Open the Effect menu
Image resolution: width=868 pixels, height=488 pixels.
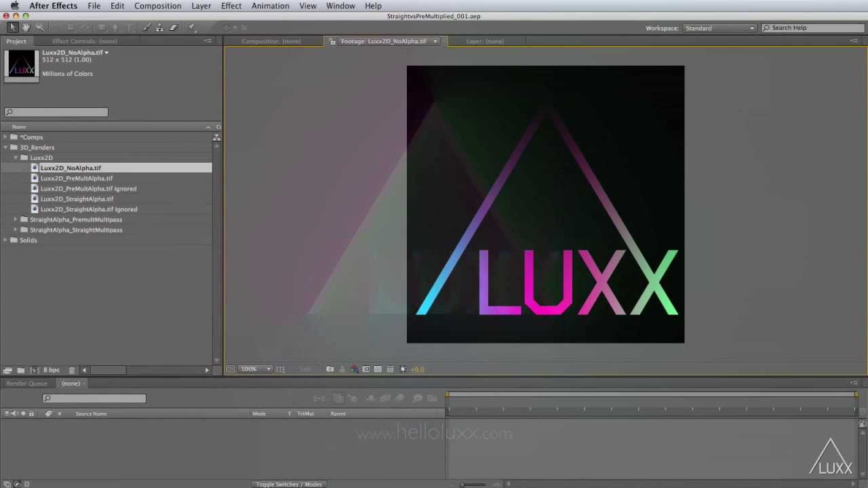(x=231, y=6)
